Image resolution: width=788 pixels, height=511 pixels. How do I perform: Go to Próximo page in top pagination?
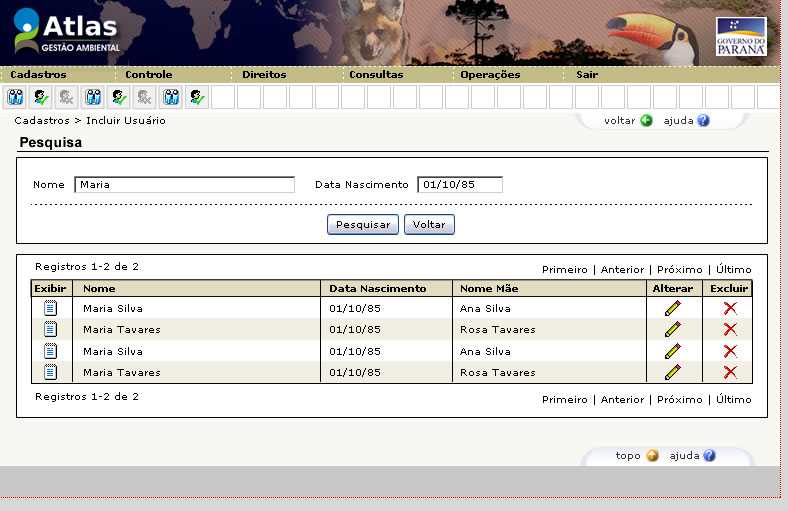pyautogui.click(x=679, y=270)
